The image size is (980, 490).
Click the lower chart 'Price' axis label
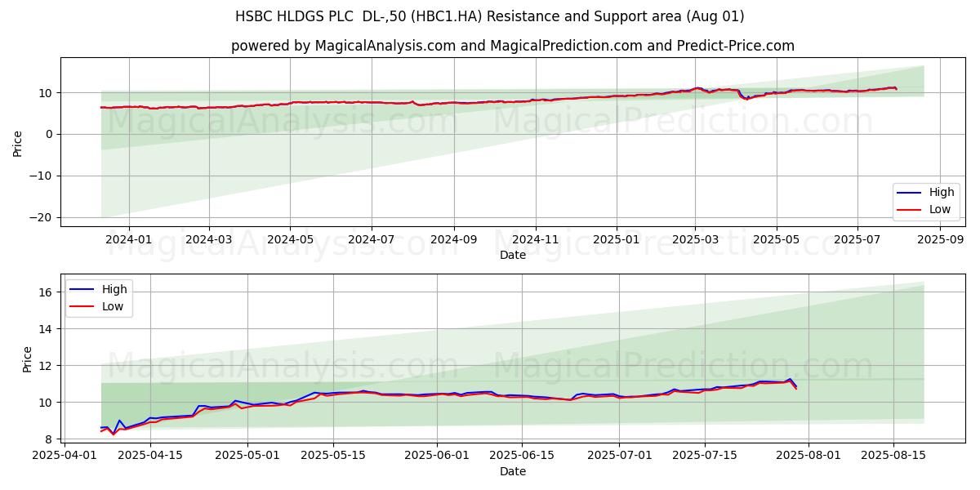27,359
